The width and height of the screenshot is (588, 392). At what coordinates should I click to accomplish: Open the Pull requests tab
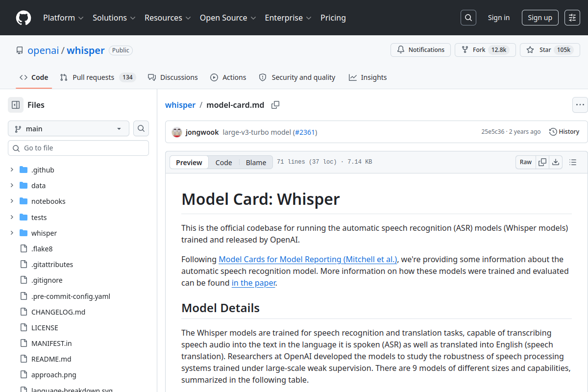coord(98,77)
